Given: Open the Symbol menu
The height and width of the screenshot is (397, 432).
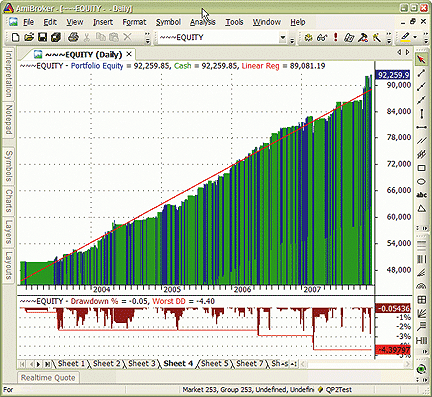Looking at the screenshot, I should (168, 22).
